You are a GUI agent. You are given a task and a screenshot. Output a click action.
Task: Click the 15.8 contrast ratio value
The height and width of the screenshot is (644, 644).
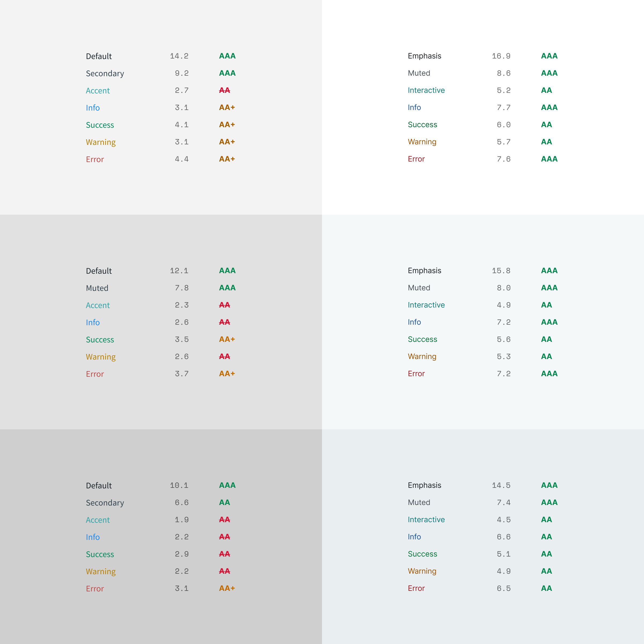point(501,271)
